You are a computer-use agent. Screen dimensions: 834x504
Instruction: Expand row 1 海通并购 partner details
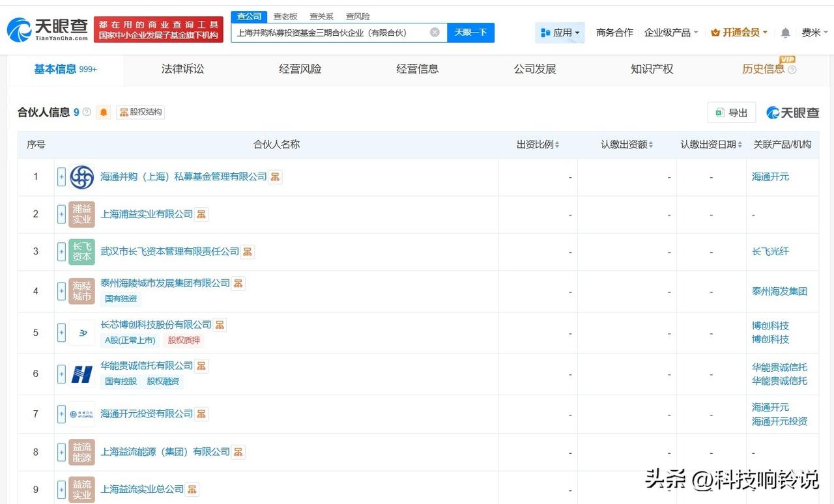coord(62,177)
